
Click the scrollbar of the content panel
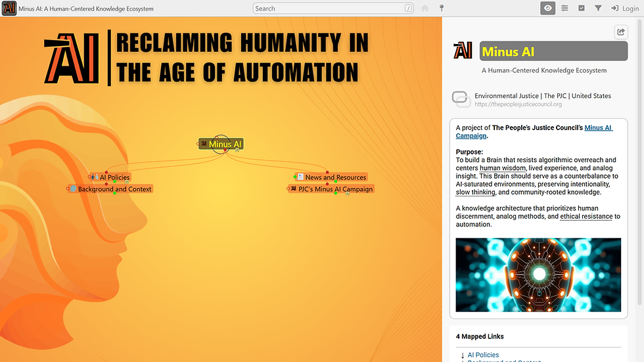tap(639, 161)
